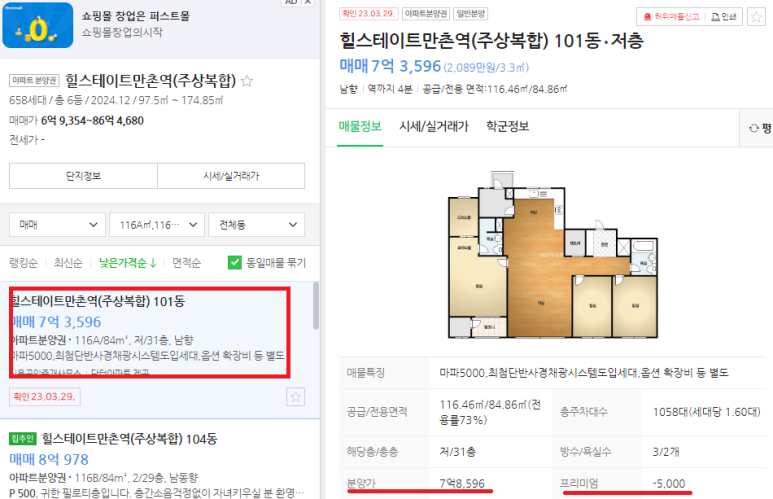Open the 매매 trade type dropdown

point(57,225)
